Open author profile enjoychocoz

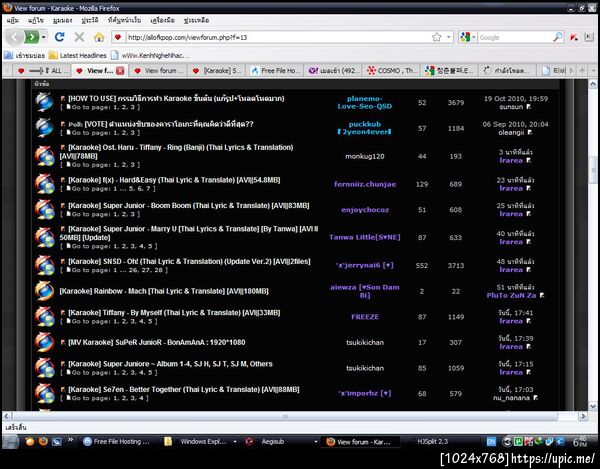(365, 210)
